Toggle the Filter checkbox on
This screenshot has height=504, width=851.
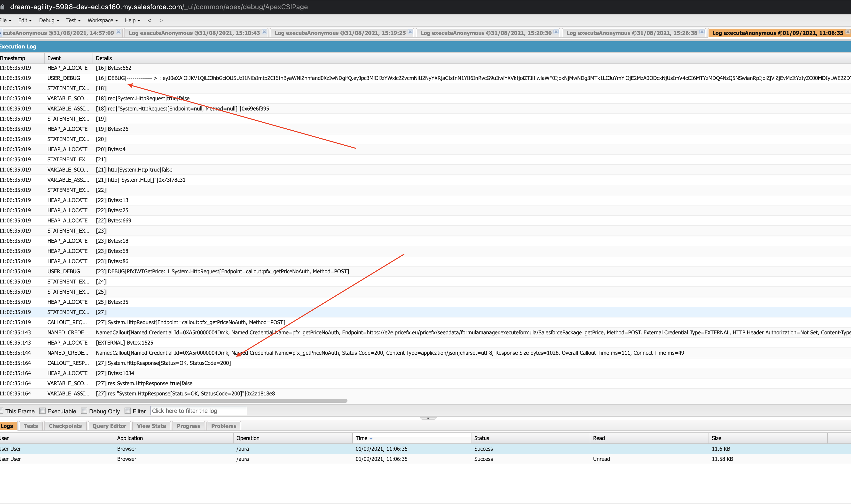128,411
